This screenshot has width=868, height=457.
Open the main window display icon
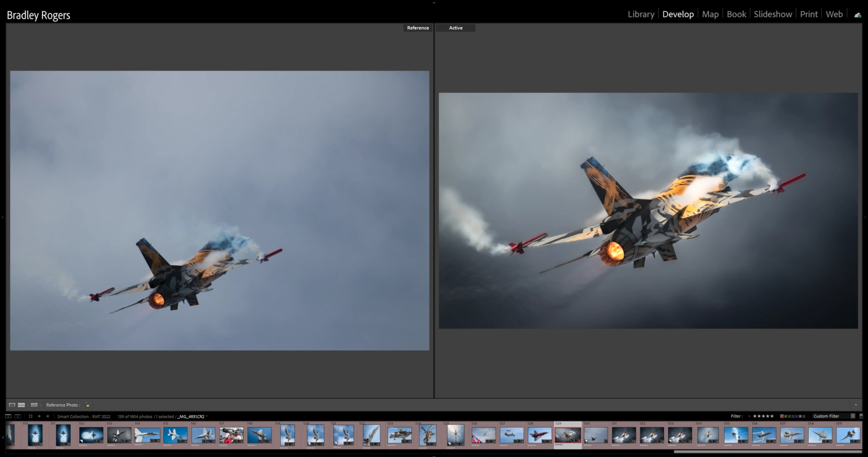(x=8, y=416)
